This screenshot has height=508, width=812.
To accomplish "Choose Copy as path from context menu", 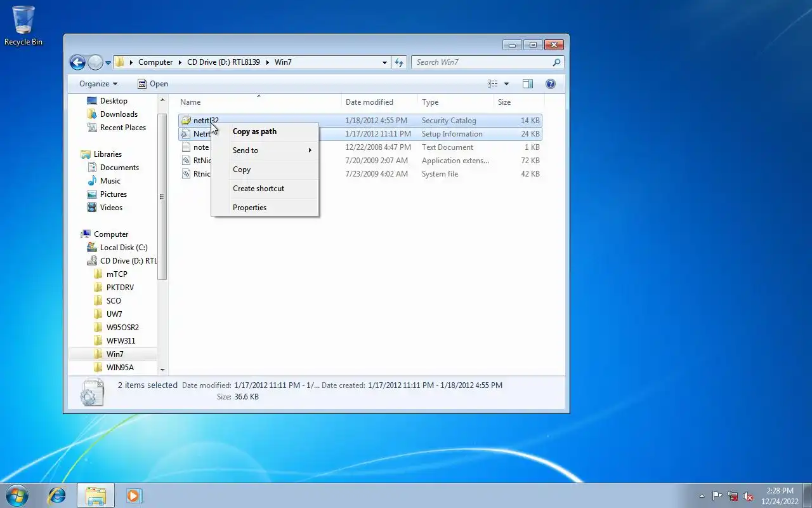I will click(265, 131).
